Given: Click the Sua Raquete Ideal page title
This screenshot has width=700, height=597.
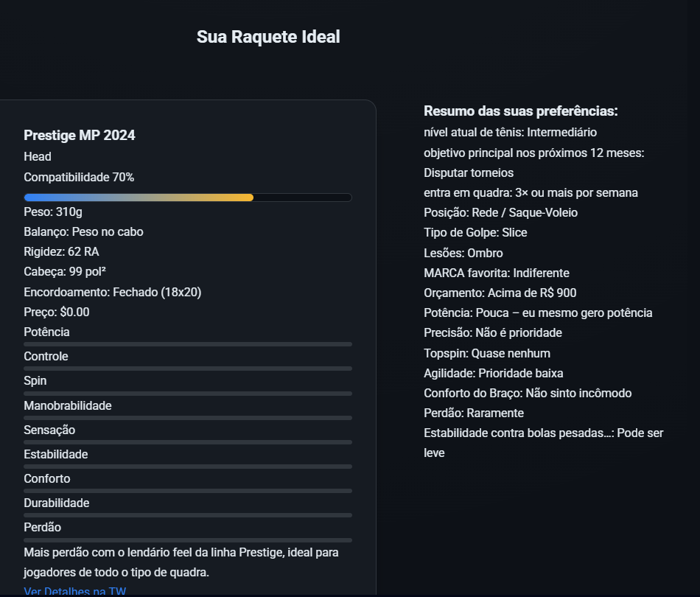Looking at the screenshot, I should [x=268, y=36].
